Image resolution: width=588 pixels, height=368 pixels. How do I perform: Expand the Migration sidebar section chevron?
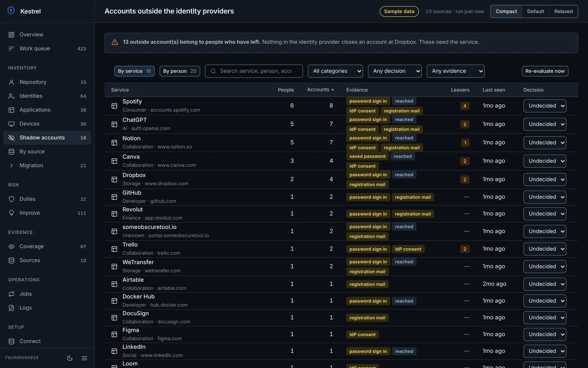click(x=11, y=166)
